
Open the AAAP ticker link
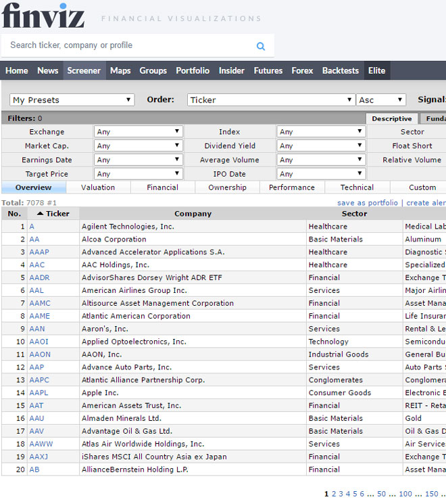[39, 252]
